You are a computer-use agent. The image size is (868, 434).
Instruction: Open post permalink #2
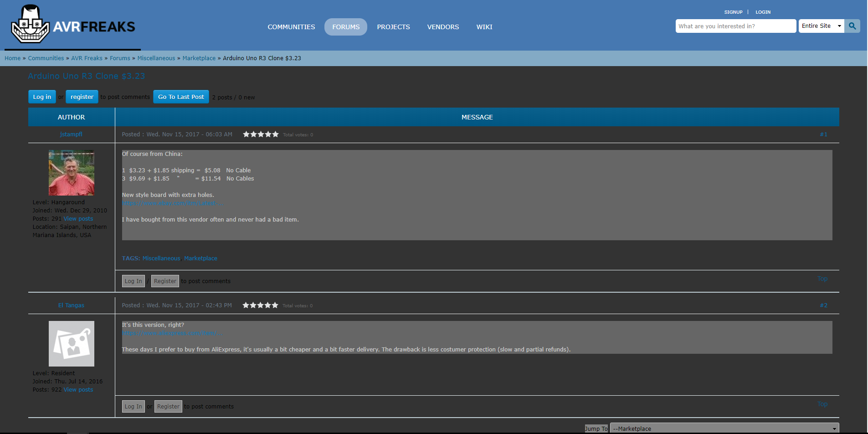click(823, 305)
